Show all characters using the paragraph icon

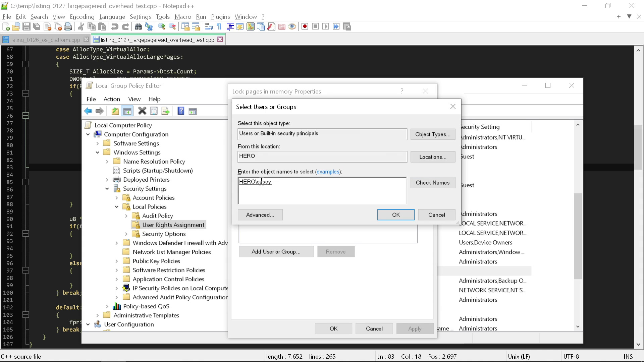pyautogui.click(x=219, y=26)
